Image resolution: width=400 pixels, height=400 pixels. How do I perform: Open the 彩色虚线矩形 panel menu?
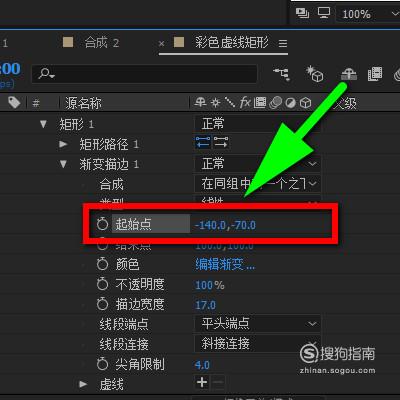tap(283, 44)
